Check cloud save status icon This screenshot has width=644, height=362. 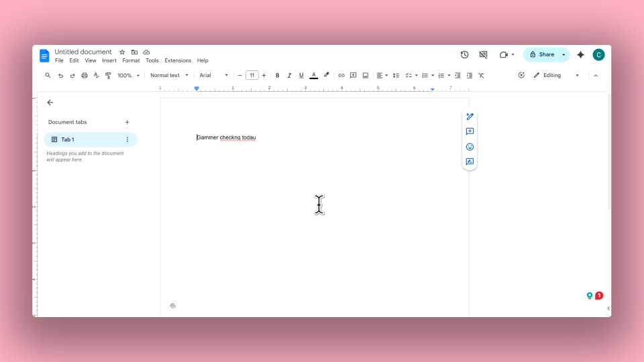[x=146, y=52]
